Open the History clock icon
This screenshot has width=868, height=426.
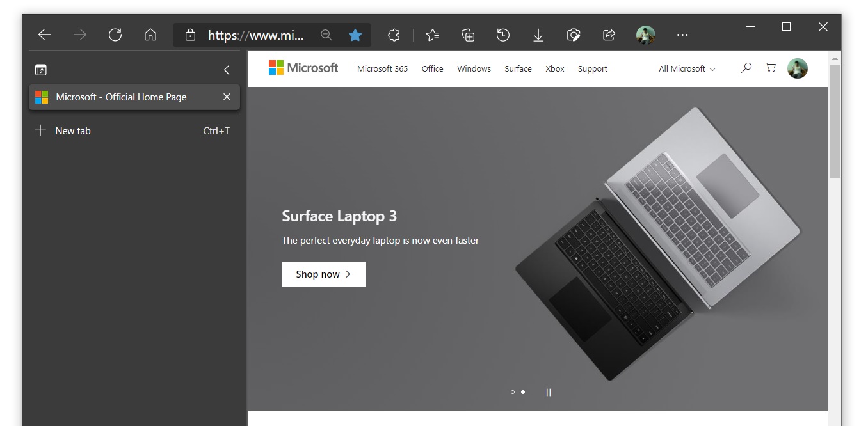pyautogui.click(x=503, y=35)
